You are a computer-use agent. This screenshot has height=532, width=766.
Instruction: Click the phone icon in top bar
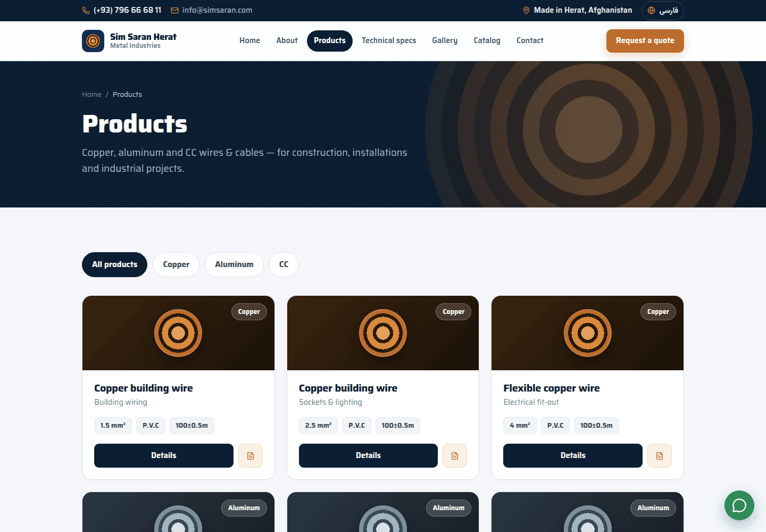86,10
